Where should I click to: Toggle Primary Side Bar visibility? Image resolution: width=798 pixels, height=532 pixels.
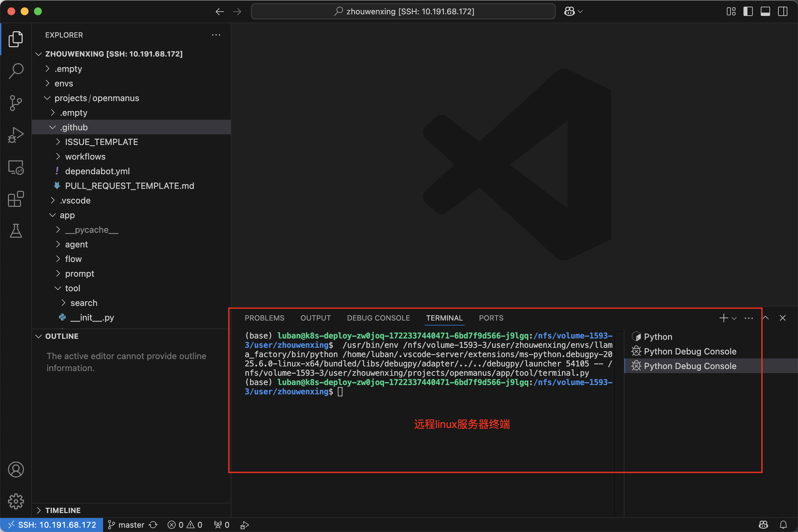pyautogui.click(x=748, y=12)
